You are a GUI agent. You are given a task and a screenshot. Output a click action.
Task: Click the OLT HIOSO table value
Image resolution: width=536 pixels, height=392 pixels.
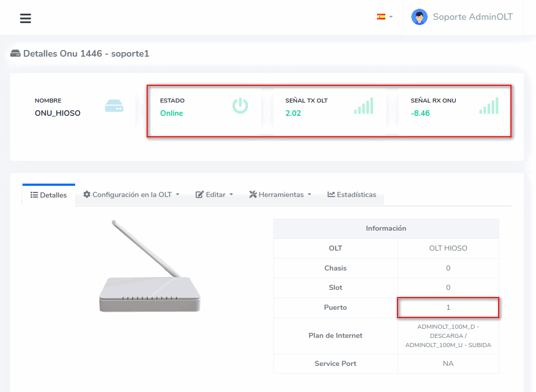(448, 249)
